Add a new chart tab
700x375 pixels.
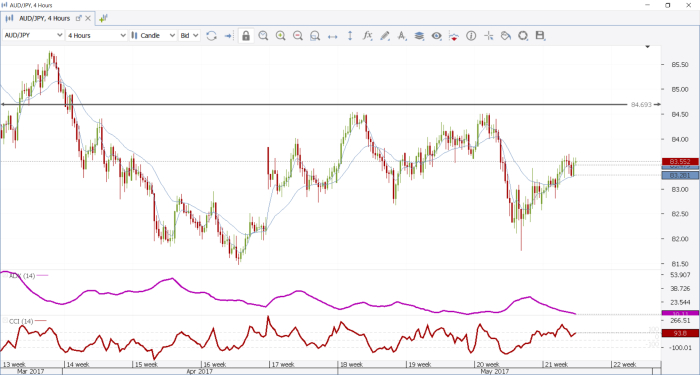click(x=103, y=18)
